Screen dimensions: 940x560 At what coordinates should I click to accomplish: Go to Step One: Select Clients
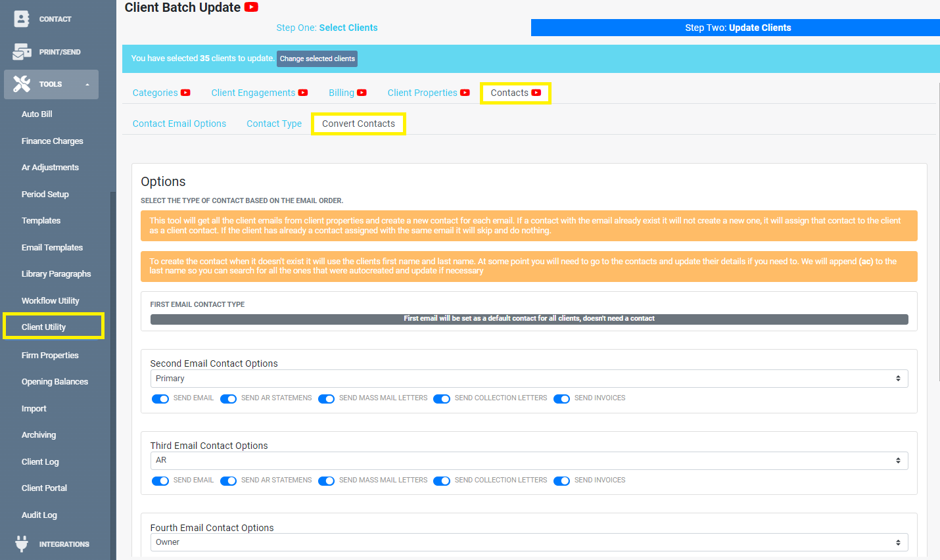[x=327, y=28]
